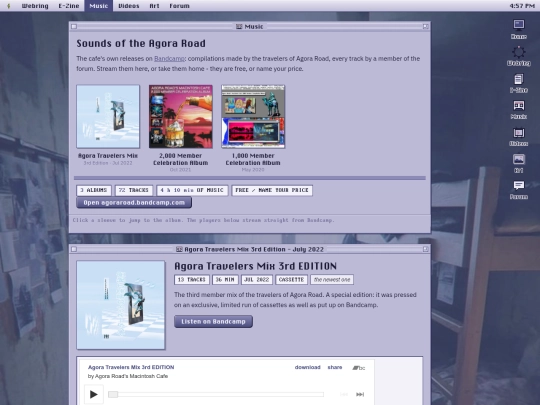540x405 pixels.
Task: Select the Music menu item
Action: click(x=98, y=6)
